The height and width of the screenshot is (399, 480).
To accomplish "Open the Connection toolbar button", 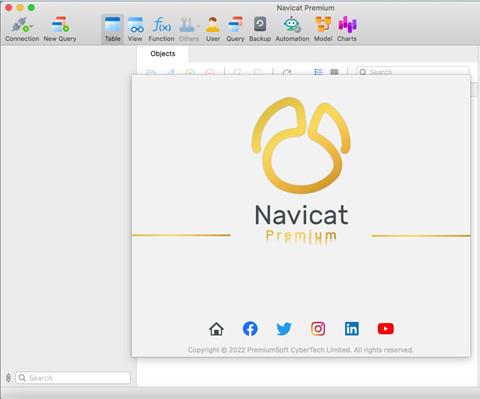I will 22,29.
